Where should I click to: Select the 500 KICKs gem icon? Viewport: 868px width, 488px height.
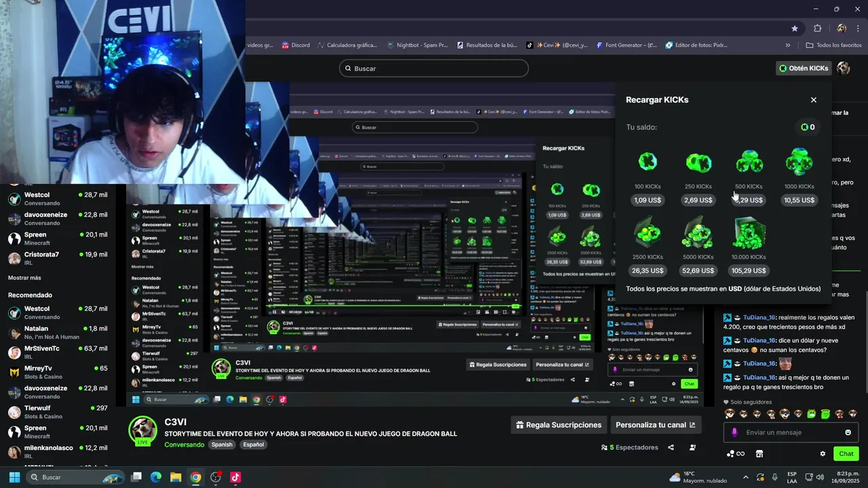tap(749, 163)
